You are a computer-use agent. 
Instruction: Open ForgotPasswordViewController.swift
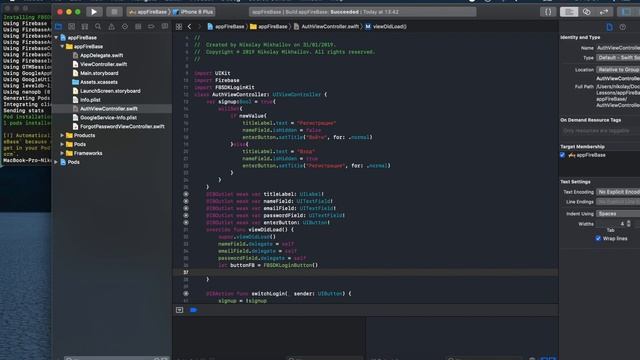click(x=122, y=127)
